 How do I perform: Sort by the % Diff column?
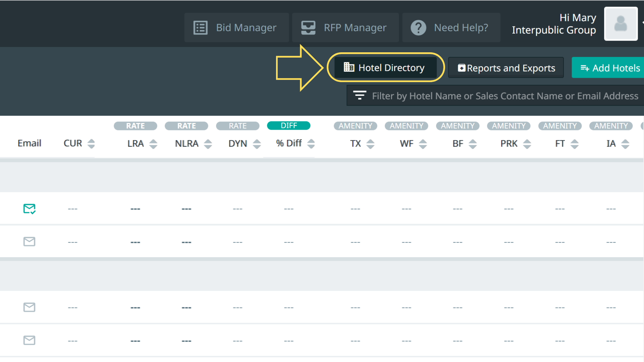(311, 144)
